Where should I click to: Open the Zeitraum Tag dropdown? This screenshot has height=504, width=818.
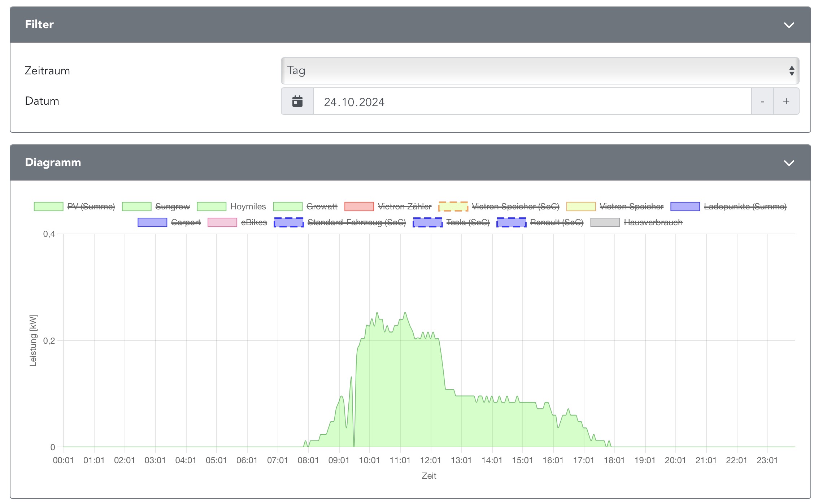coord(540,71)
